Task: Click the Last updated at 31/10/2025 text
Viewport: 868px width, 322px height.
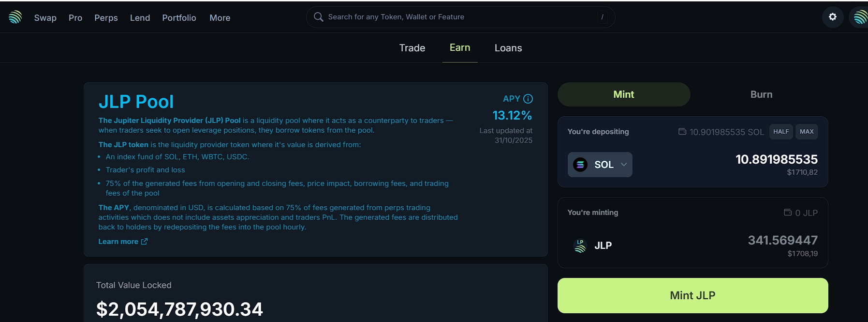Action: [x=506, y=136]
